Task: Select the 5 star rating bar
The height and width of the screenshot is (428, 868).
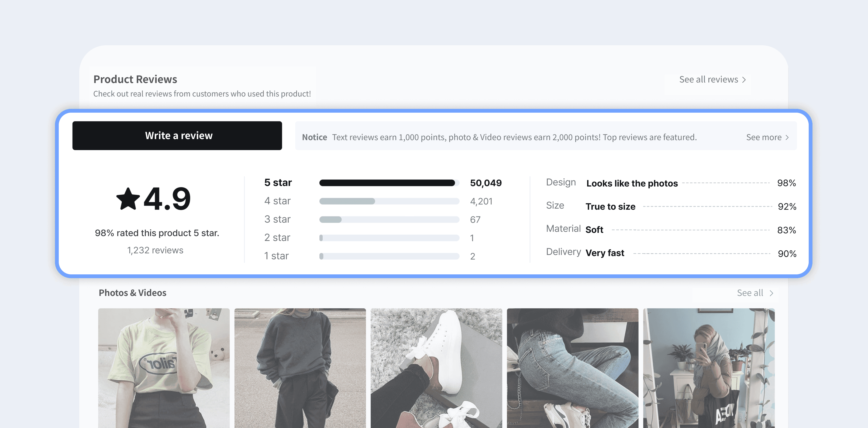Action: click(x=389, y=183)
